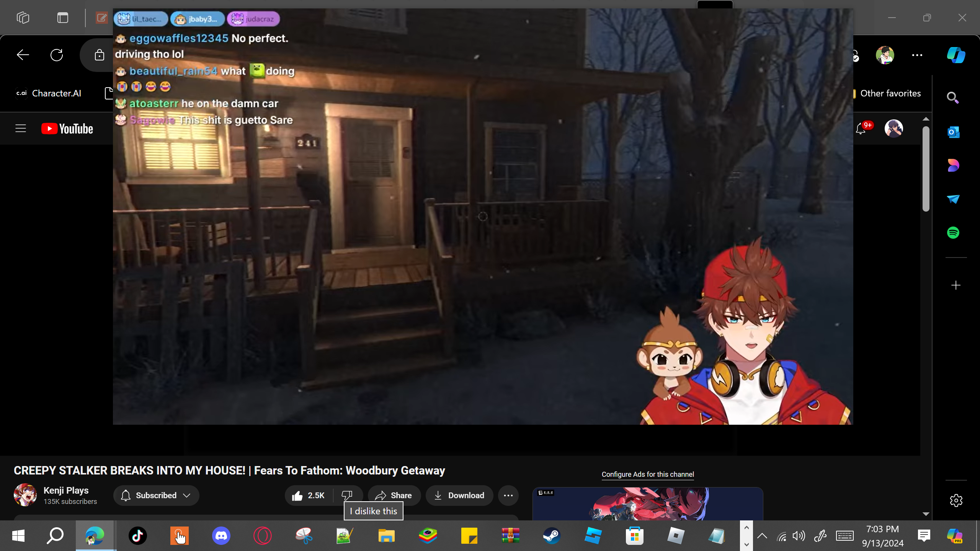
Task: Open Spotify in the Edge sidebar
Action: click(x=953, y=233)
